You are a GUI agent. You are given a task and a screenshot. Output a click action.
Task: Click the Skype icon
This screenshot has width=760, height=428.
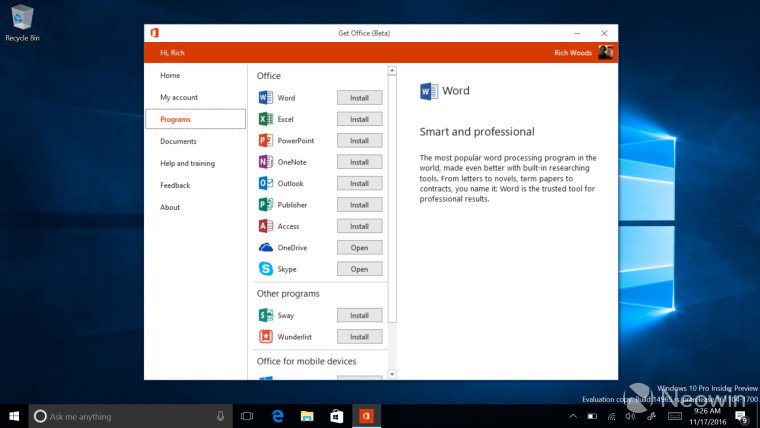[x=266, y=269]
